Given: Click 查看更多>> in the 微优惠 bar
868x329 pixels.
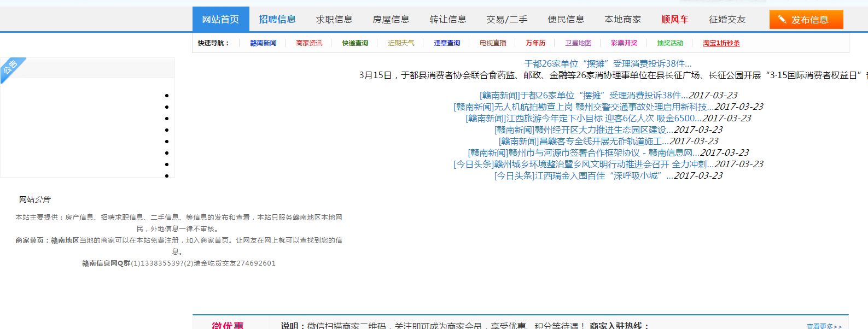Looking at the screenshot, I should tap(824, 326).
